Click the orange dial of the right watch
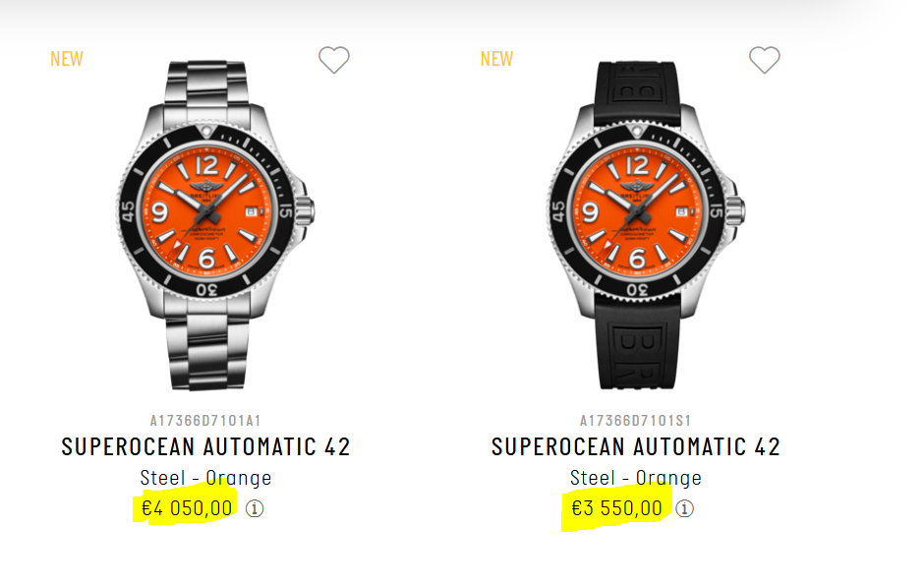Screen dimensions: 924x585 coord(637,211)
